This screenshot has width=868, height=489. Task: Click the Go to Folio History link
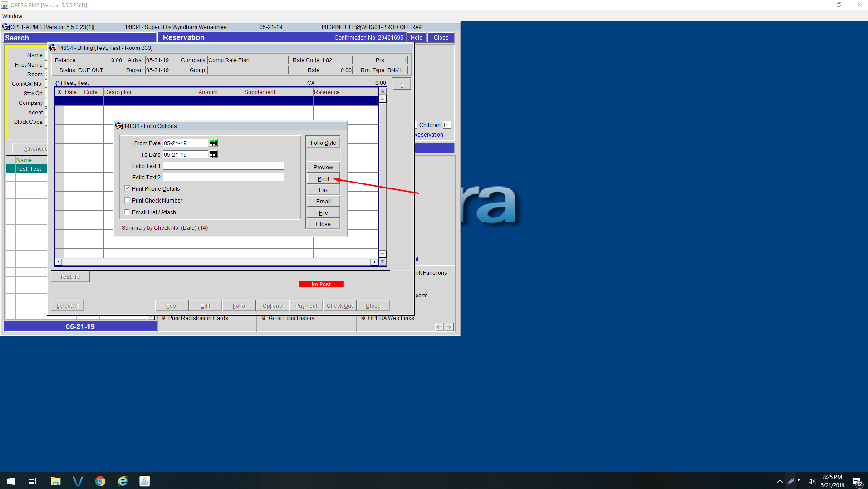(x=292, y=318)
